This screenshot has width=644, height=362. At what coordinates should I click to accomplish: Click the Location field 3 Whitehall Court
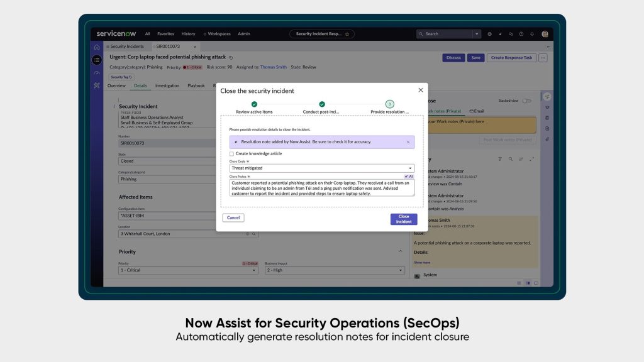click(188, 234)
